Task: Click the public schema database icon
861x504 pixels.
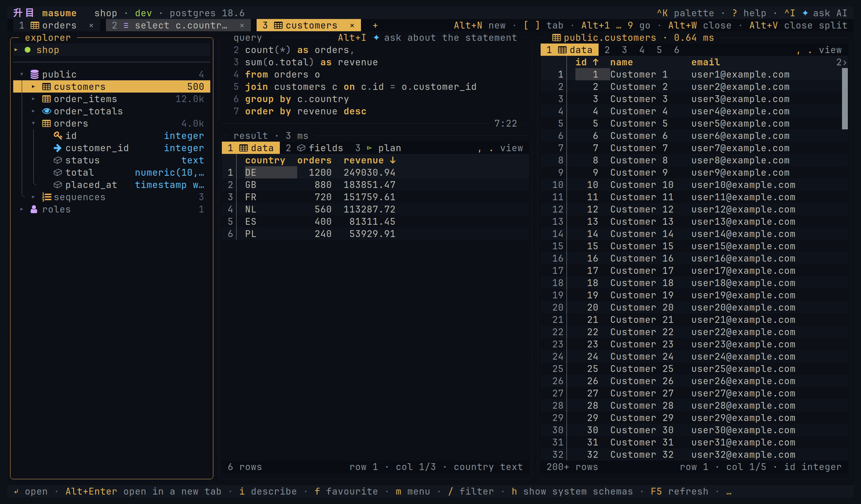Action: tap(35, 74)
